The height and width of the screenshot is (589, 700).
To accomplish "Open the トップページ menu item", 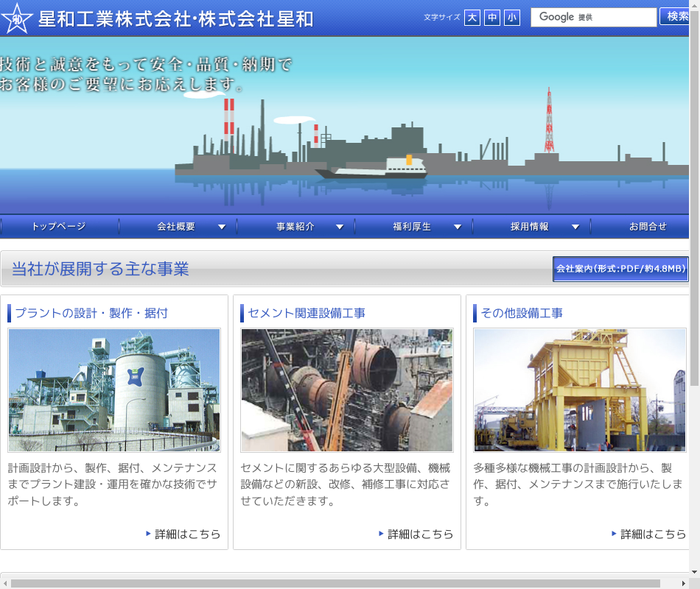I will pyautogui.click(x=59, y=227).
